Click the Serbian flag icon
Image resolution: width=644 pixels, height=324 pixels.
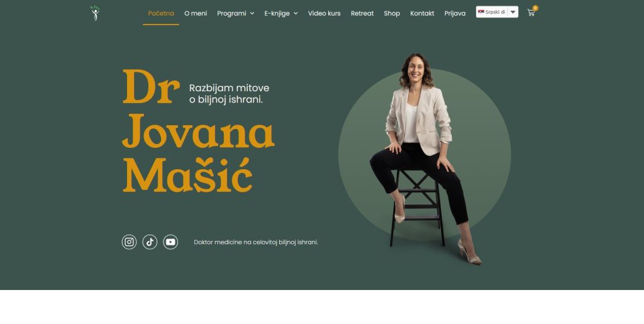coord(481,12)
